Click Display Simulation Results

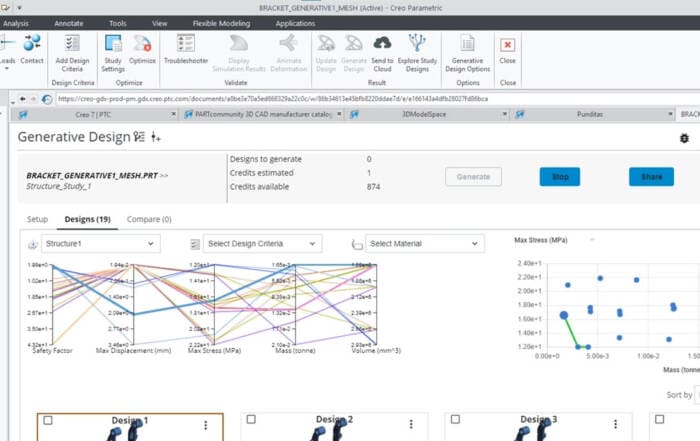(x=239, y=53)
